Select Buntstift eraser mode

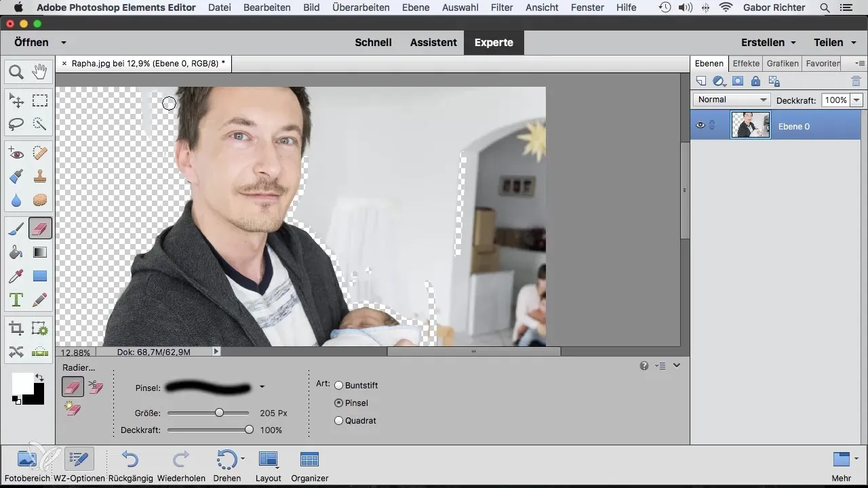(339, 386)
